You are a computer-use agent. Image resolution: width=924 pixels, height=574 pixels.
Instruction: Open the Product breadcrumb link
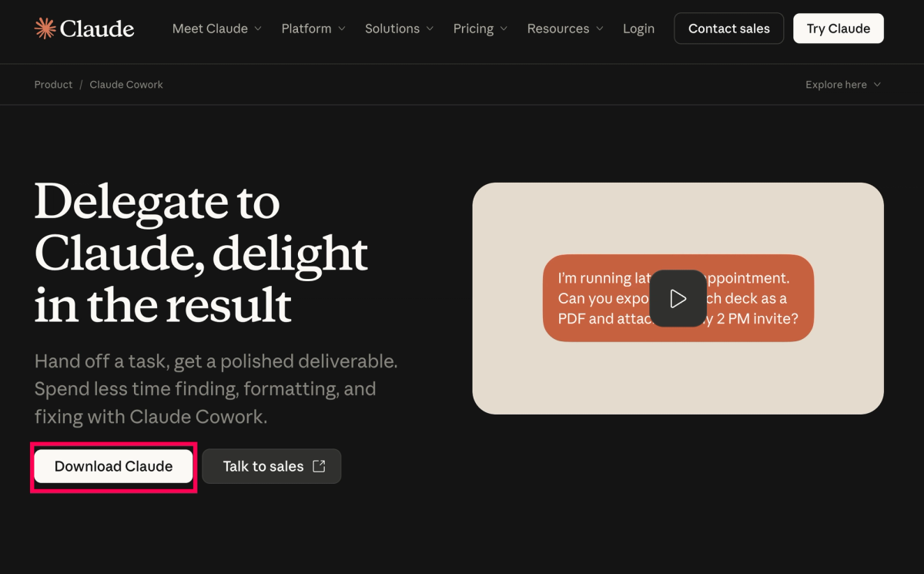tap(53, 85)
